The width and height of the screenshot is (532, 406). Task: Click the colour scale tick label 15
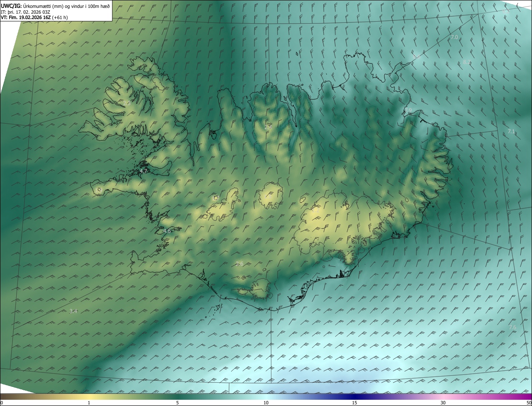pos(355,403)
